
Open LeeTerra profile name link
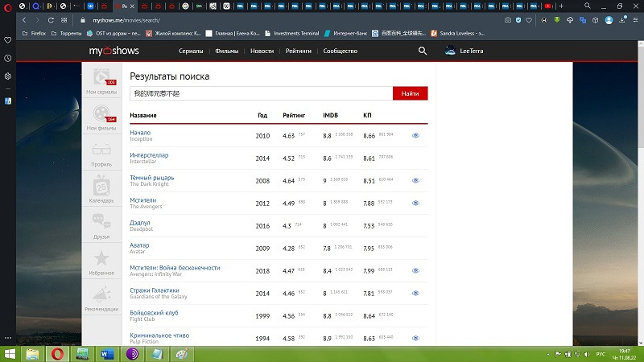[x=472, y=51]
